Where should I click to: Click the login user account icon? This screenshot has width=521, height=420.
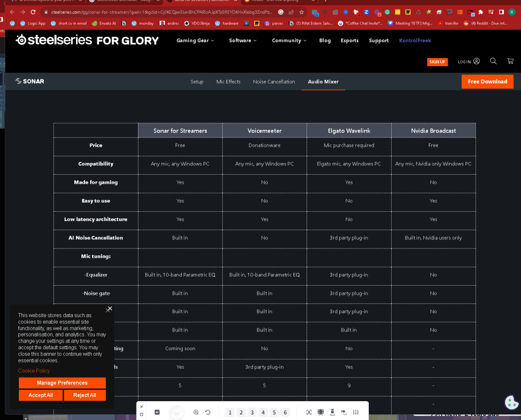pos(477,61)
